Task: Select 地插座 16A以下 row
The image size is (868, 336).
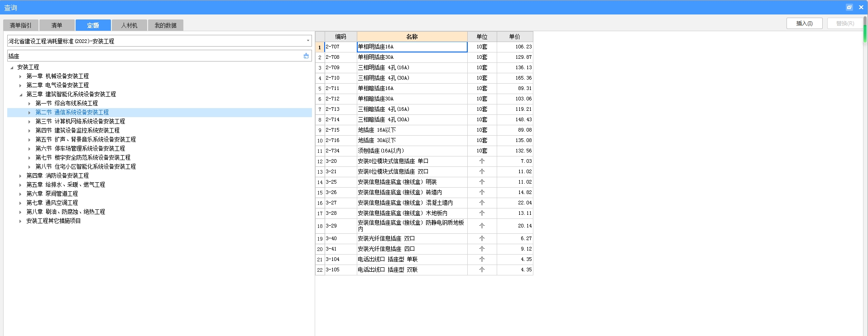Action: (x=412, y=130)
